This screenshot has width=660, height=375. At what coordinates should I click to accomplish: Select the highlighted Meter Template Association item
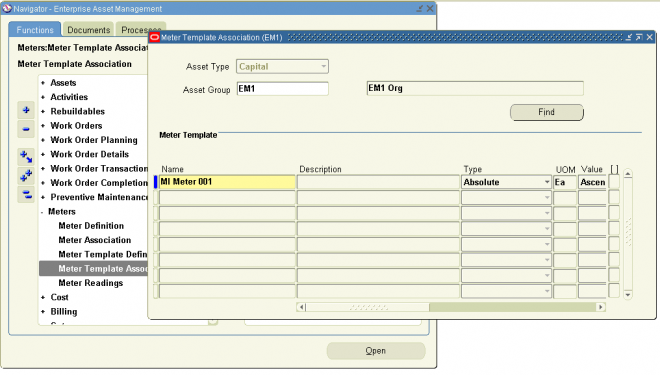93,269
